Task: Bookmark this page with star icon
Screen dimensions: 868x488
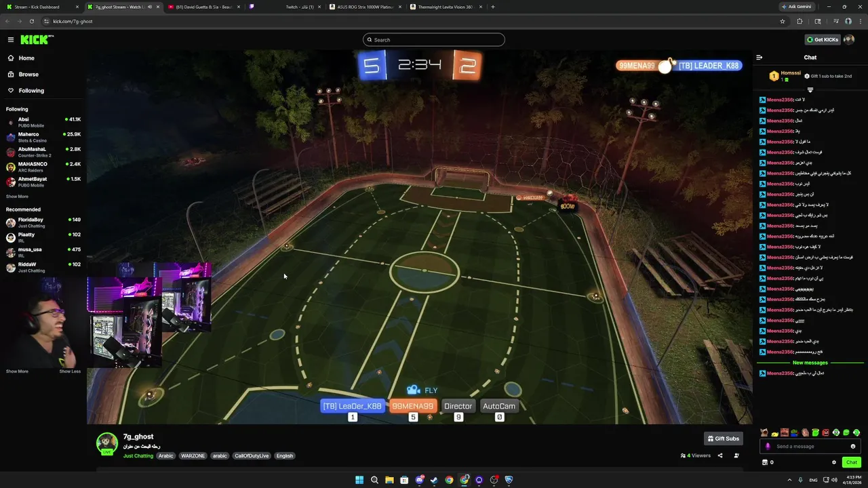Action: (783, 21)
